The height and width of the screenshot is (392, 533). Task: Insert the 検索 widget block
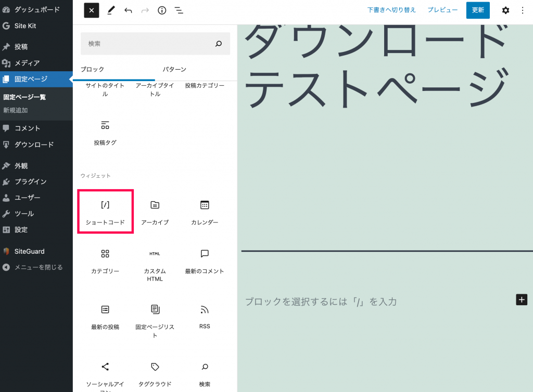pos(205,374)
